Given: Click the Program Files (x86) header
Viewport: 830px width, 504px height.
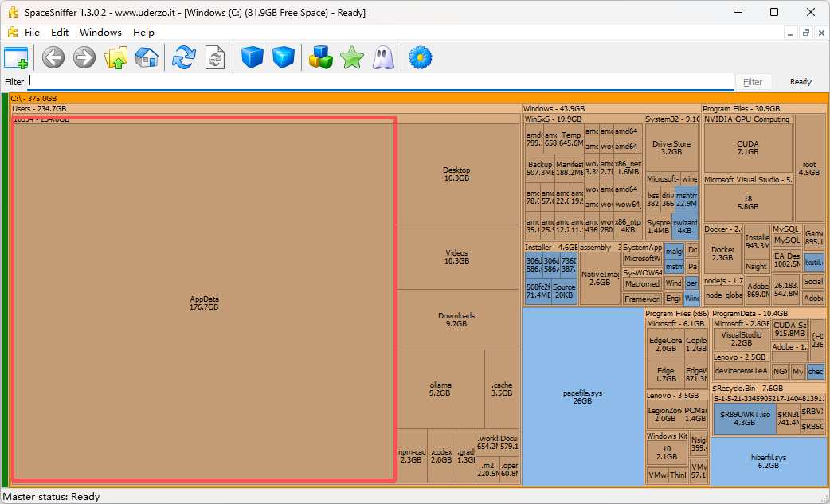Looking at the screenshot, I should [x=676, y=313].
